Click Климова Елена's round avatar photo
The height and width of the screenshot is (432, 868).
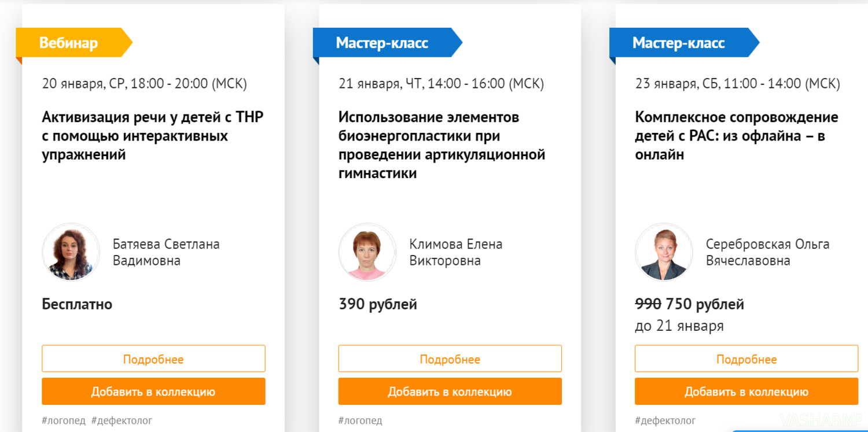point(367,252)
